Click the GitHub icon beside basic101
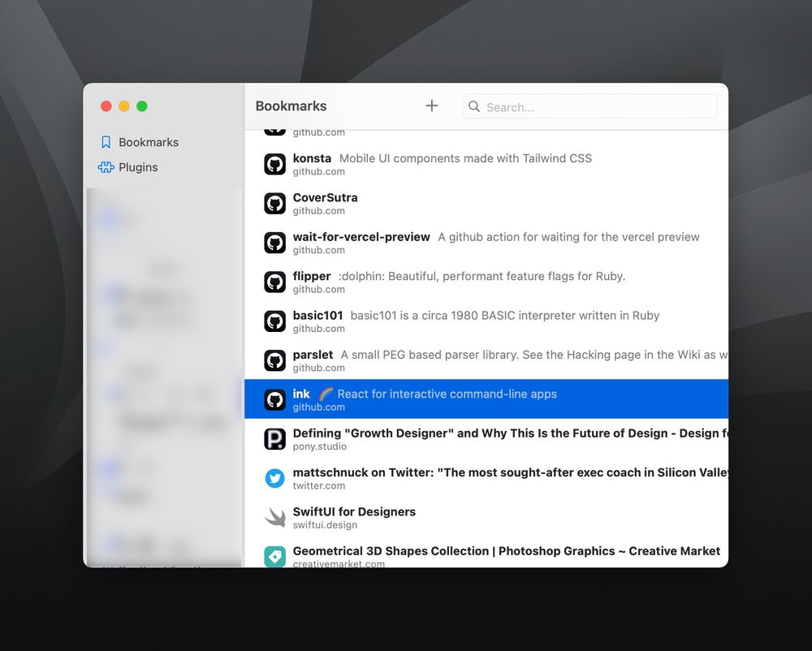The image size is (812, 651). pos(275,321)
